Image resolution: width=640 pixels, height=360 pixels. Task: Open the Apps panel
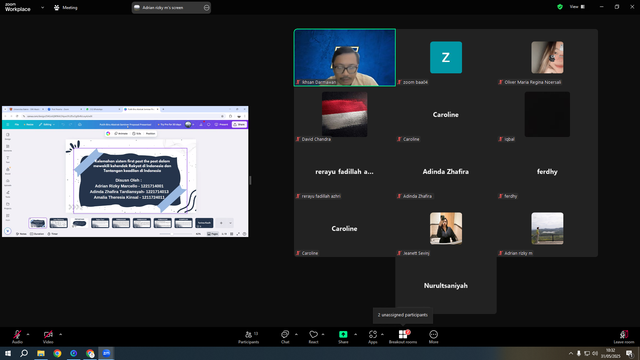[x=373, y=337]
